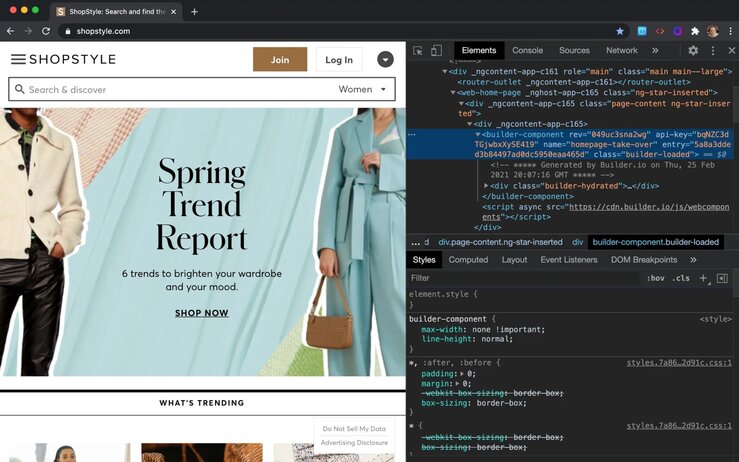Open DevTools settings gear

[x=693, y=50]
